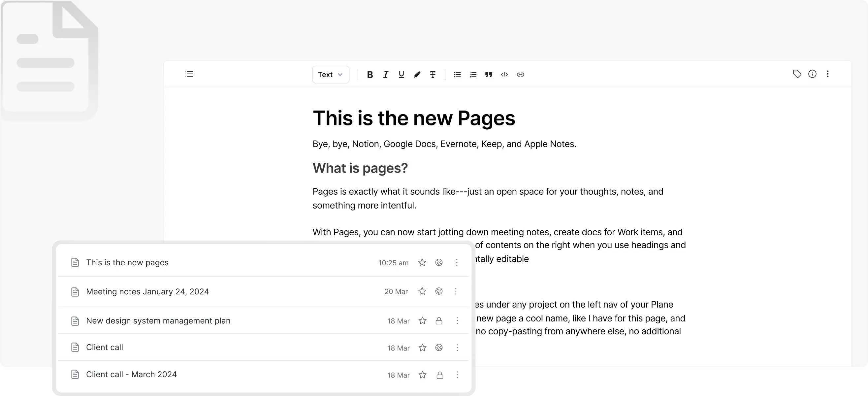Toggle the table of contents outline icon

(x=189, y=74)
